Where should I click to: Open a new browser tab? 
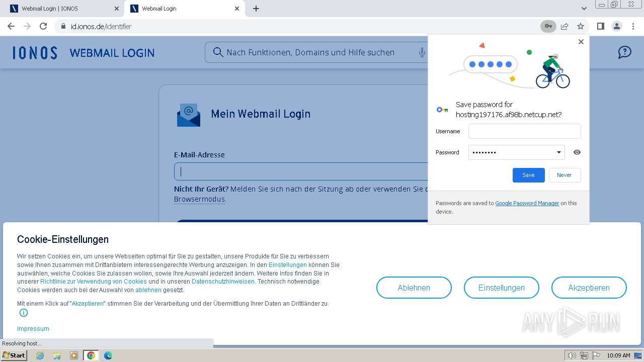coord(256,9)
